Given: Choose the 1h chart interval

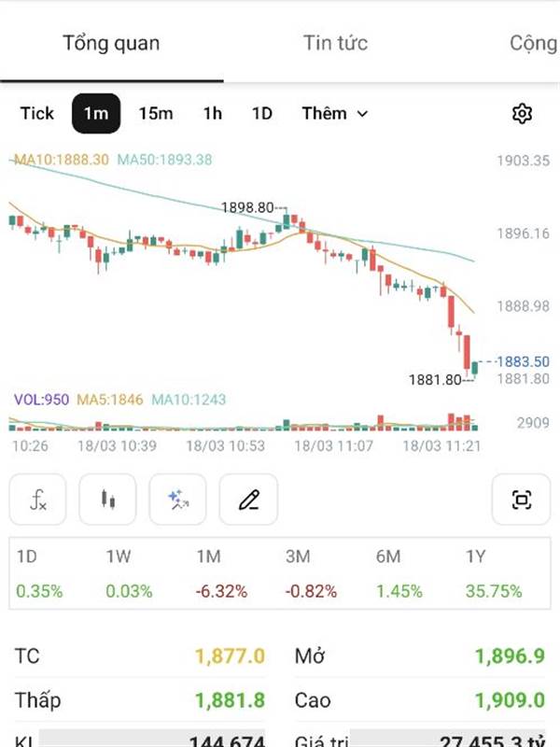Looking at the screenshot, I should (x=213, y=114).
